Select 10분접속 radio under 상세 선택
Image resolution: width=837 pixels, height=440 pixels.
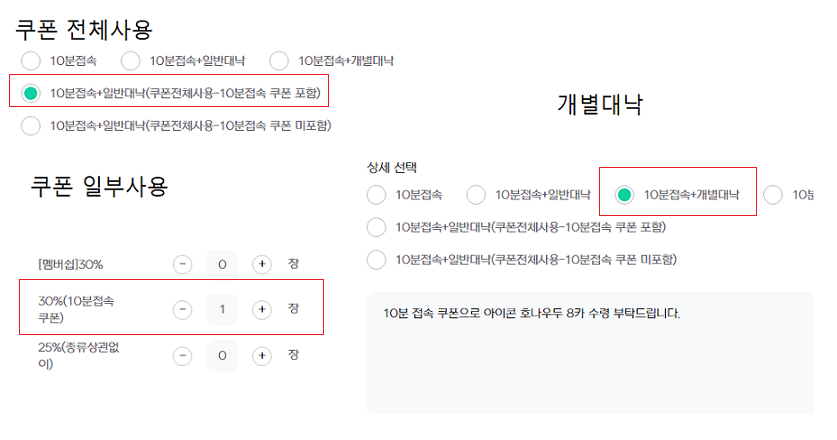377,194
